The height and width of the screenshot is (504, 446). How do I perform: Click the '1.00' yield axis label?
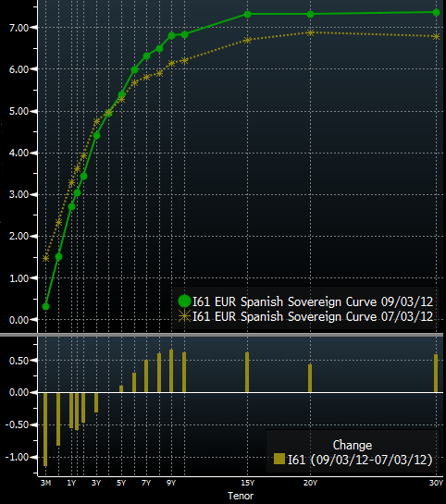pos(19,278)
